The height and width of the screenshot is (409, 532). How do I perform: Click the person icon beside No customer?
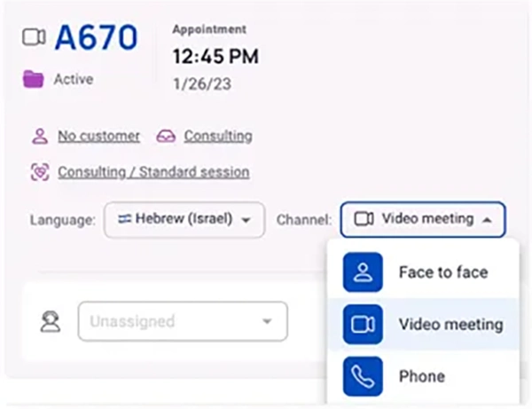point(40,137)
